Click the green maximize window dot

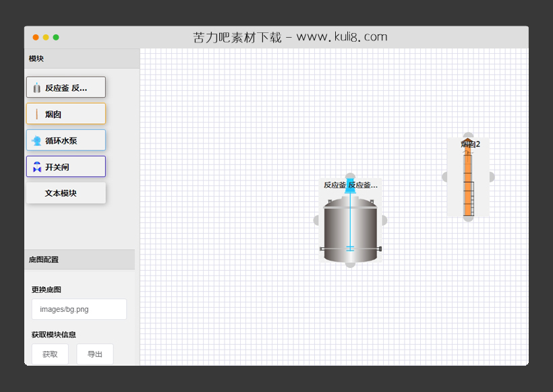[56, 38]
